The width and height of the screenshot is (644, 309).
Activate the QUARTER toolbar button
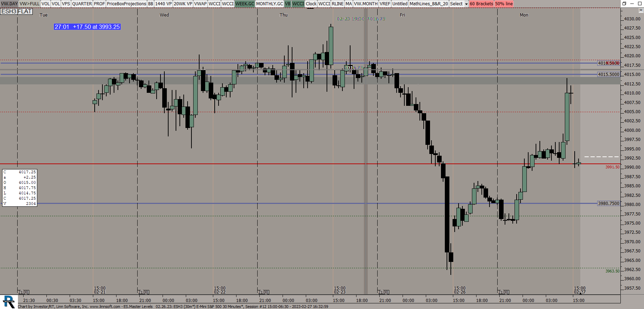point(82,4)
